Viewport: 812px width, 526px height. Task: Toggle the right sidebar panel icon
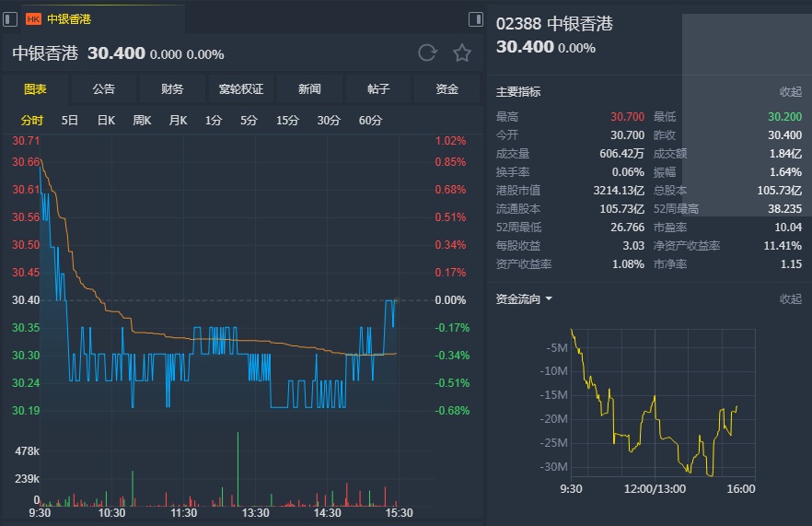click(x=476, y=19)
